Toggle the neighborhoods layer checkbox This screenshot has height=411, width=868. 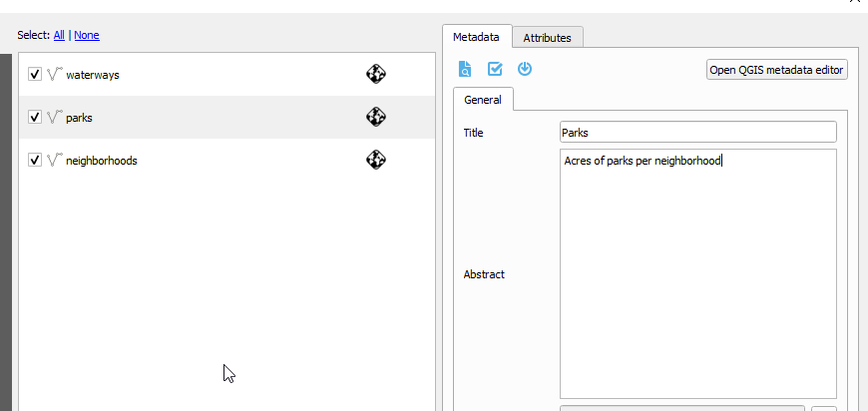point(35,160)
